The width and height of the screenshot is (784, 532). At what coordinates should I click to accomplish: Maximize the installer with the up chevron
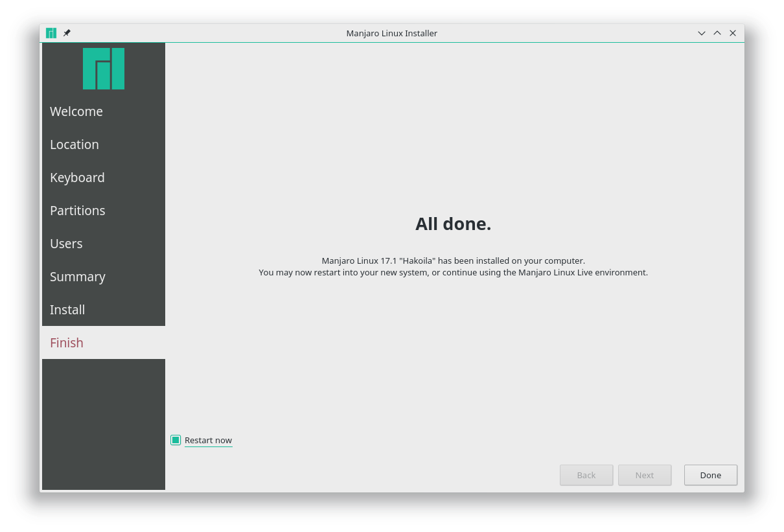pyautogui.click(x=717, y=33)
